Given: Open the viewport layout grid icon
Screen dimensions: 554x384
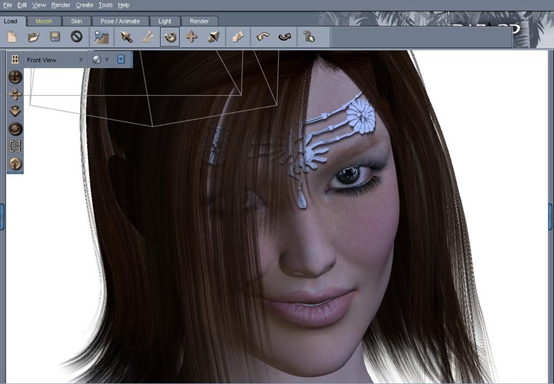Looking at the screenshot, I should coord(15,59).
